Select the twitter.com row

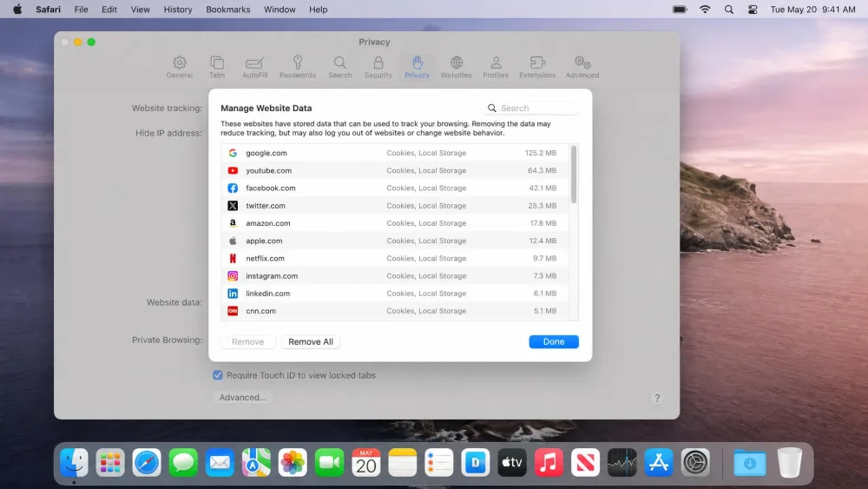pos(395,206)
